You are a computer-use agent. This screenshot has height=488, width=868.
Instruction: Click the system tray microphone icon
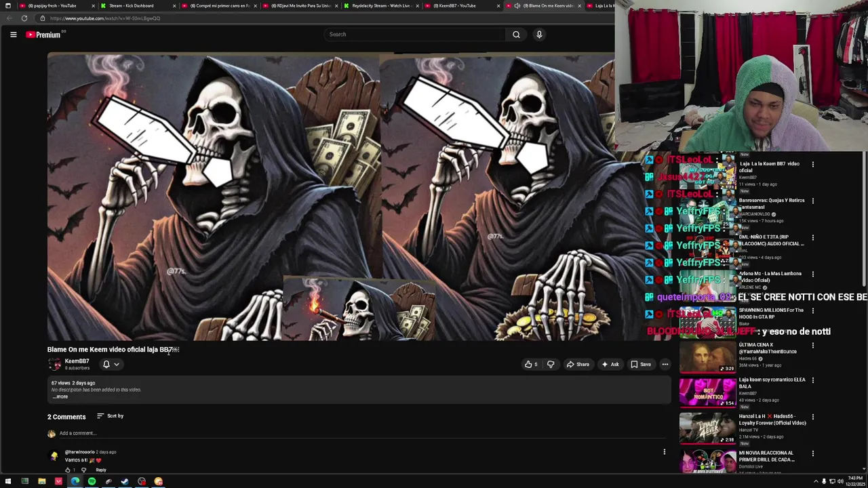[824, 482]
